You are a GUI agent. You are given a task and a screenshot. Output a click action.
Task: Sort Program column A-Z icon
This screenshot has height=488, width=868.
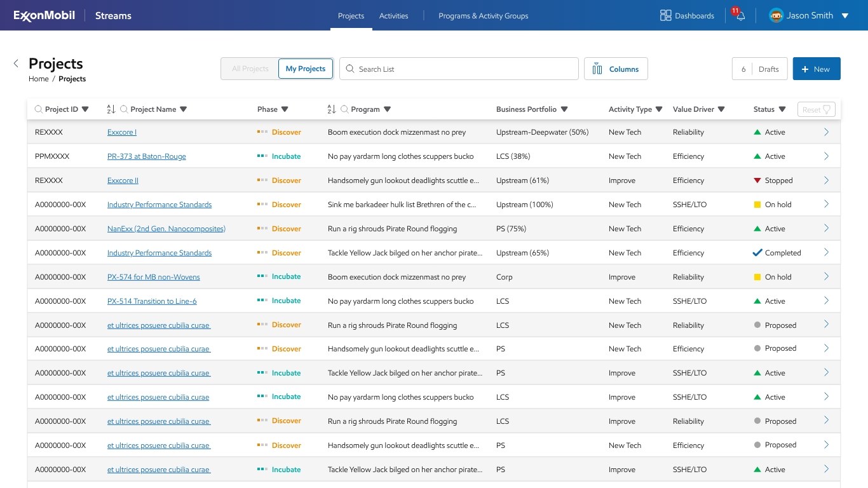(331, 109)
